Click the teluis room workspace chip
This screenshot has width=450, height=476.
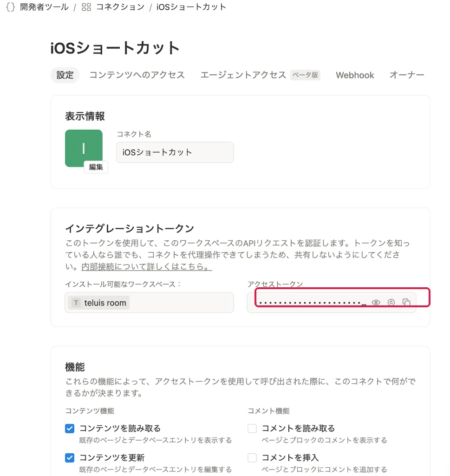click(98, 303)
